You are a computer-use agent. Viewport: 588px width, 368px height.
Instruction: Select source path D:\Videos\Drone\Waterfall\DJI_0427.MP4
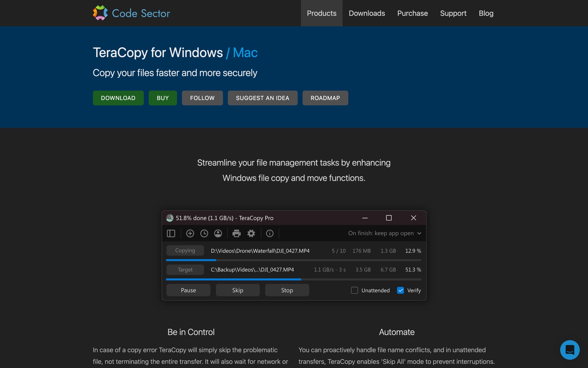coord(260,251)
